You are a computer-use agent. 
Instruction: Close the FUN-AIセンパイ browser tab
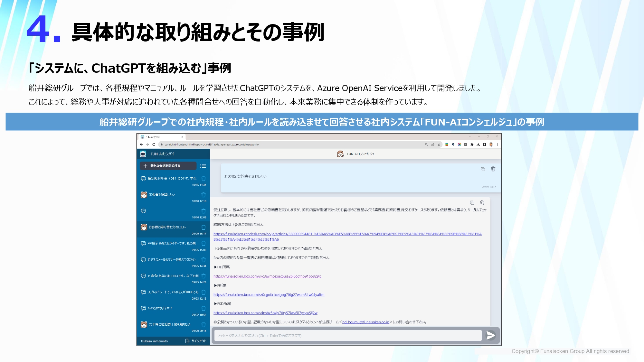183,137
